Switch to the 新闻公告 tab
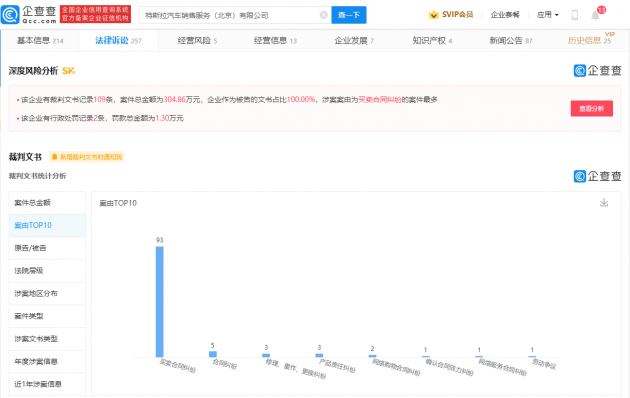The image size is (630, 398). pos(511,41)
